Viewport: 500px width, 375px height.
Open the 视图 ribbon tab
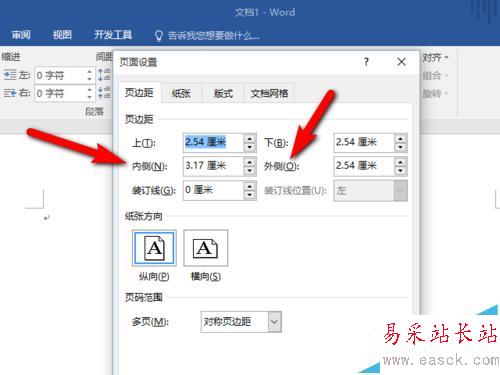62,35
